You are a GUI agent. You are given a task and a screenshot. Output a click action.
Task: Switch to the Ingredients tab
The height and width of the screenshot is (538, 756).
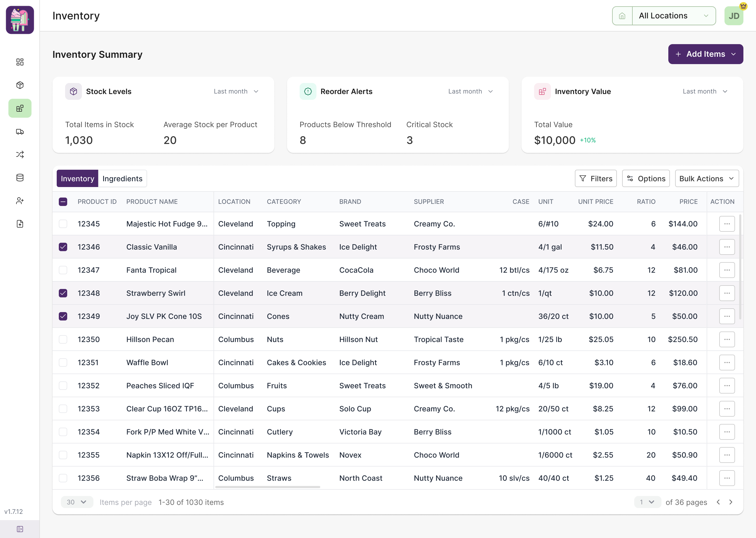123,179
